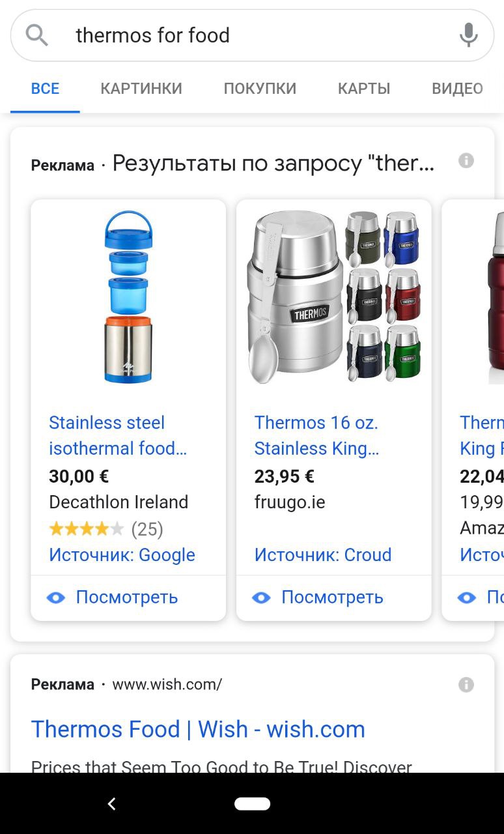The height and width of the screenshot is (834, 504).
Task: Tap the blue Decathlon food jar image
Action: [128, 296]
